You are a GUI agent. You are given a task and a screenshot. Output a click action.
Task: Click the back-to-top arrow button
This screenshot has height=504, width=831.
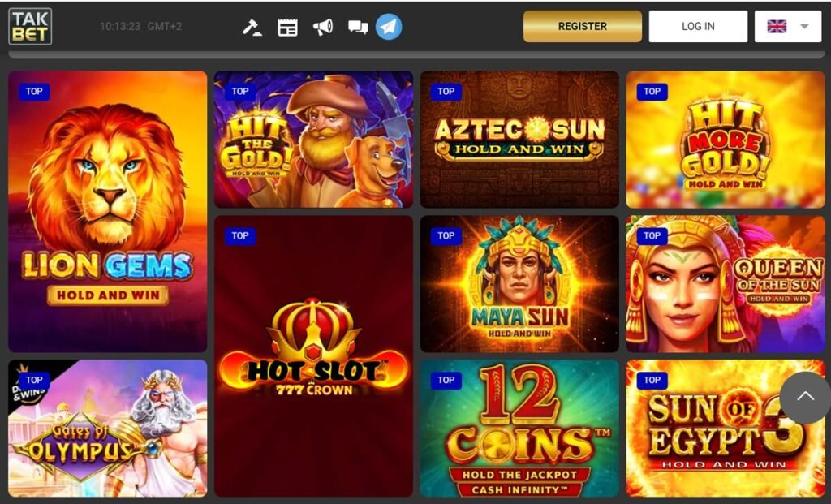pos(805,397)
